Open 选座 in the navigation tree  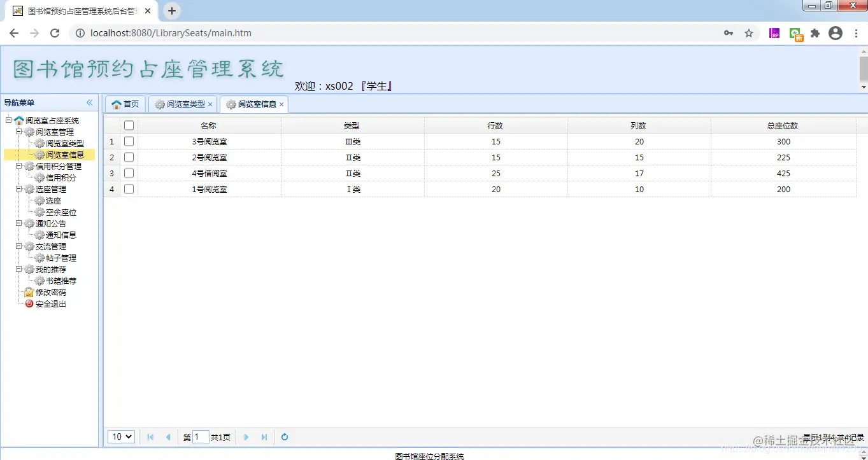tap(53, 201)
